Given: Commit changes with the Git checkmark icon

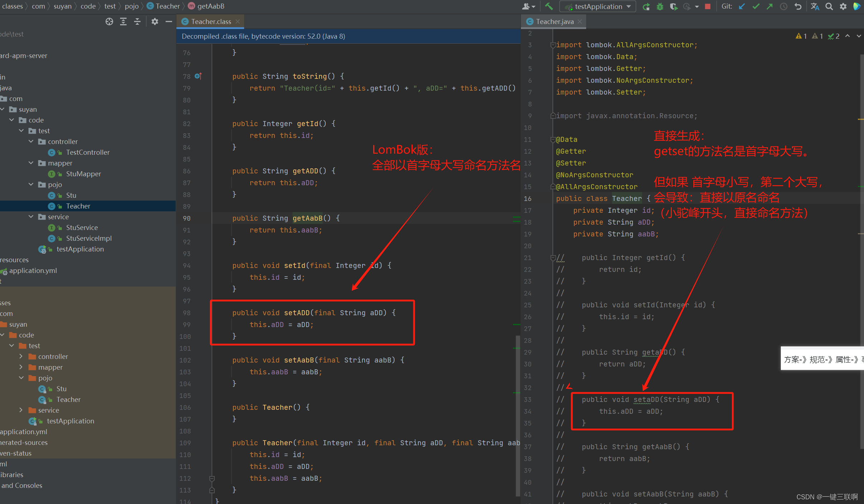Looking at the screenshot, I should 756,6.
